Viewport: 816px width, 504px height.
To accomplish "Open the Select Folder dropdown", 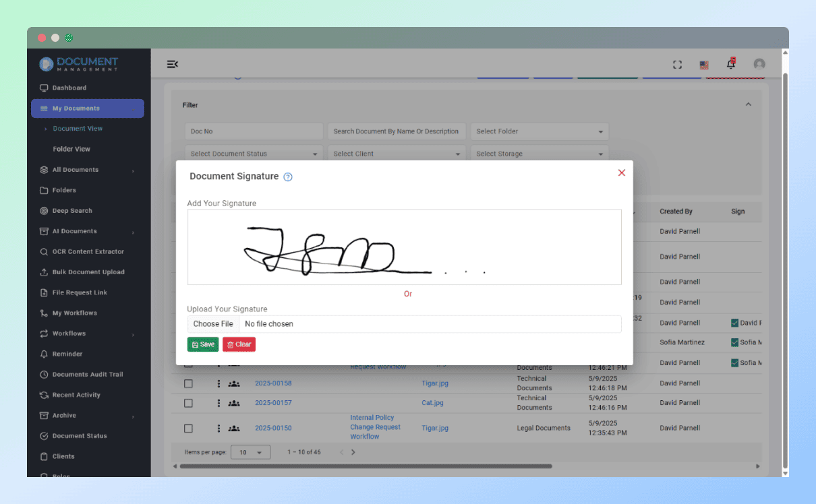I will pyautogui.click(x=539, y=131).
